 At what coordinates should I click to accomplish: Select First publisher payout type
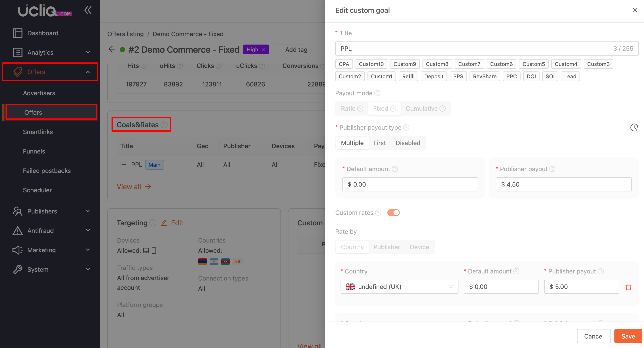[x=379, y=143]
